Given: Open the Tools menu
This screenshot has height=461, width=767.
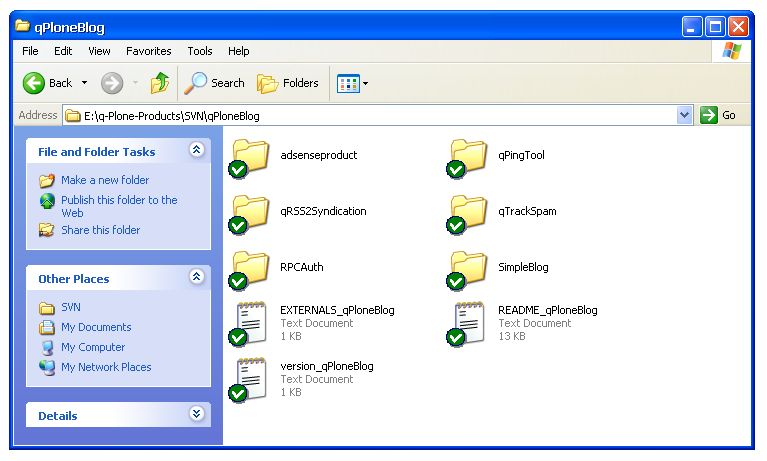Looking at the screenshot, I should coord(200,51).
